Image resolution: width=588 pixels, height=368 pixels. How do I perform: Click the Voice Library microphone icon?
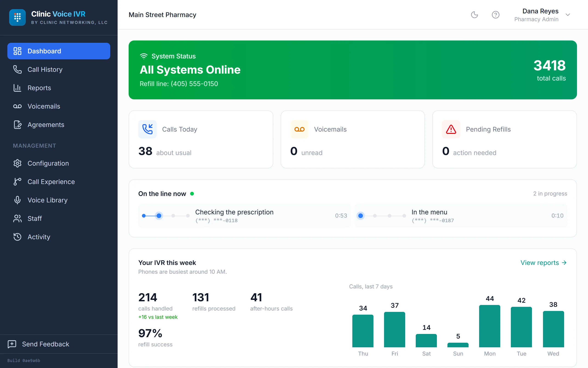[x=17, y=200]
